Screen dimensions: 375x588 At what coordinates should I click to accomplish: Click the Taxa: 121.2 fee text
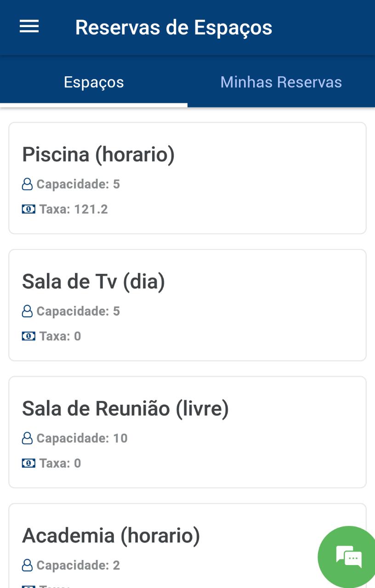point(74,209)
